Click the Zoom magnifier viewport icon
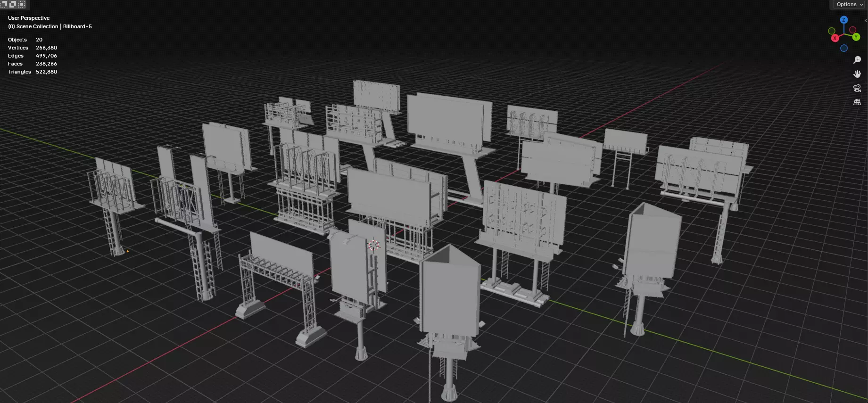This screenshot has height=403, width=868. click(x=857, y=60)
